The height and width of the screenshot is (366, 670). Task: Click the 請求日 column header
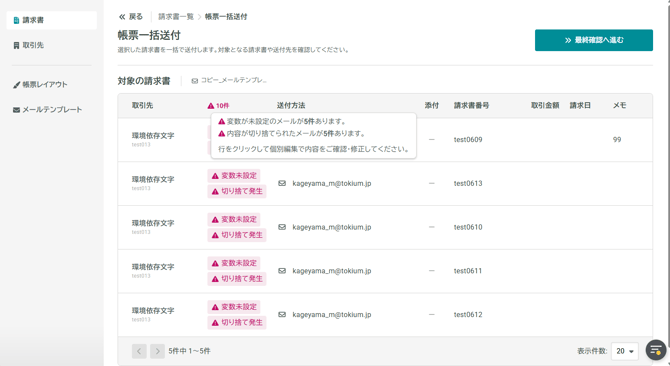[x=580, y=105]
